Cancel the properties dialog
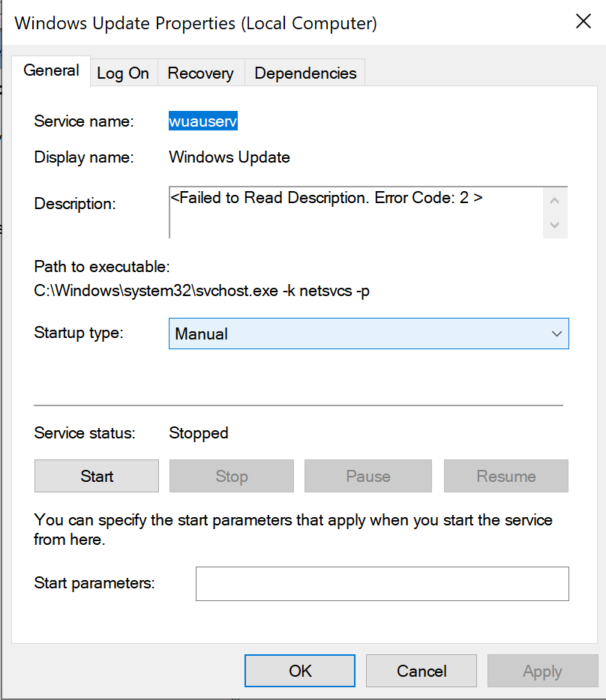The image size is (606, 700). (x=421, y=671)
